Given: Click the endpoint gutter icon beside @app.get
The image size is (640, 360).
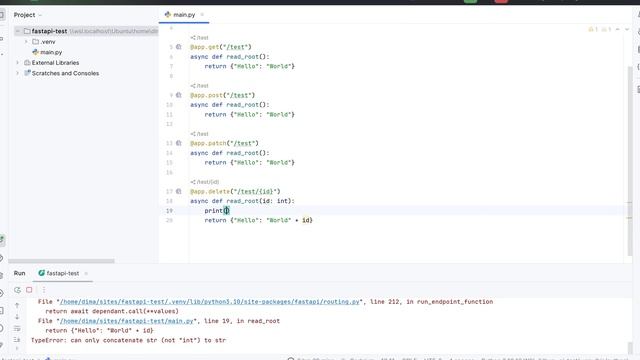Looking at the screenshot, I should pos(179,47).
